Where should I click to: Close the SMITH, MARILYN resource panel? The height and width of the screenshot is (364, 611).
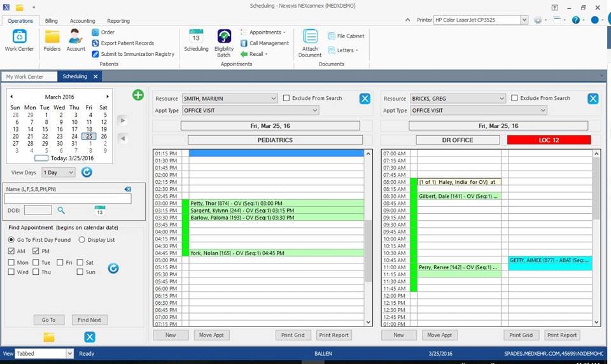click(365, 99)
